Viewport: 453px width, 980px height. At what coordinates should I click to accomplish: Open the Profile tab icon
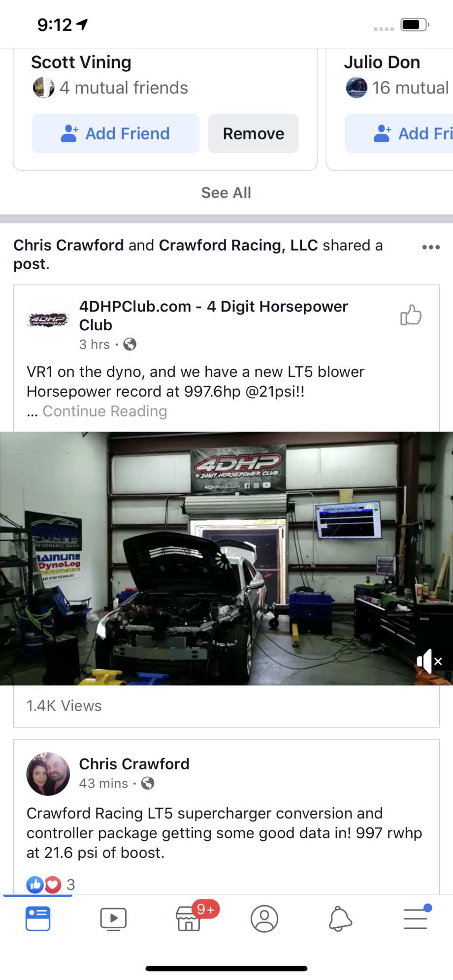pyautogui.click(x=264, y=918)
